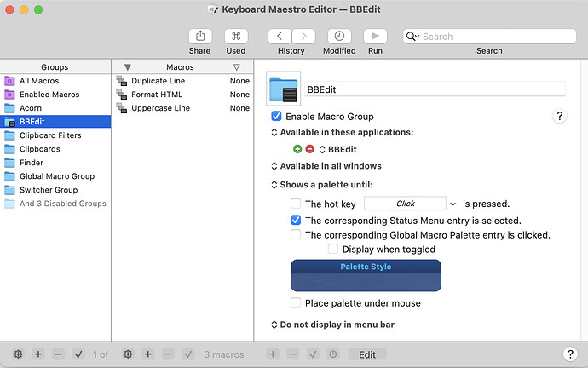This screenshot has height=368, width=588.
Task: Select the Enabled Macros group
Action: [55, 95]
